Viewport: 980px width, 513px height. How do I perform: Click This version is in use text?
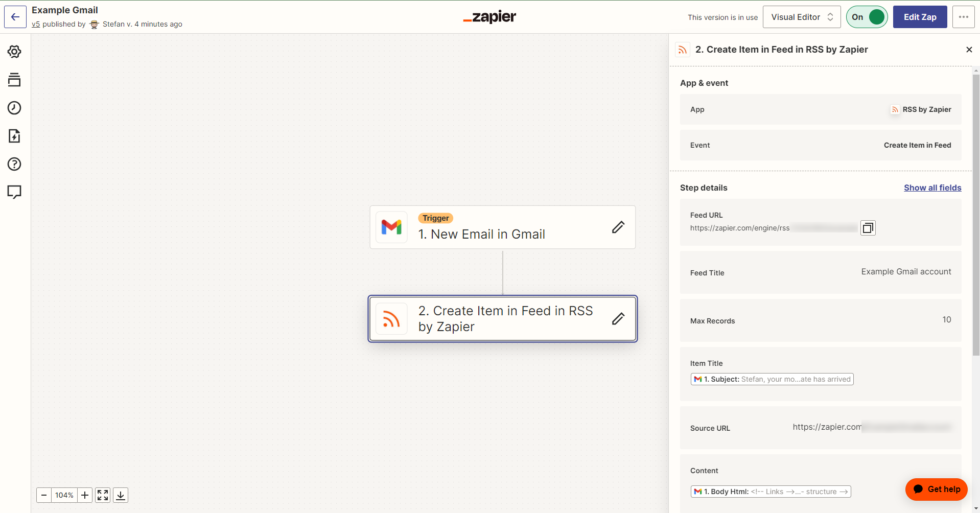[723, 17]
